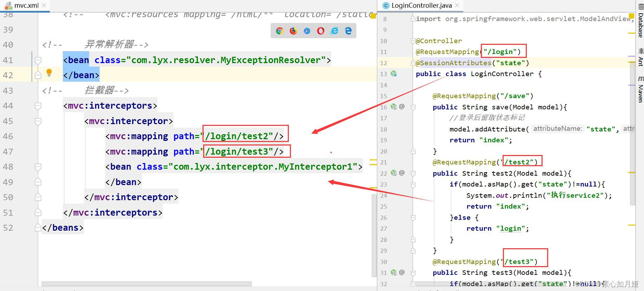Click the 异常解析器 comment on line 40

click(95, 45)
